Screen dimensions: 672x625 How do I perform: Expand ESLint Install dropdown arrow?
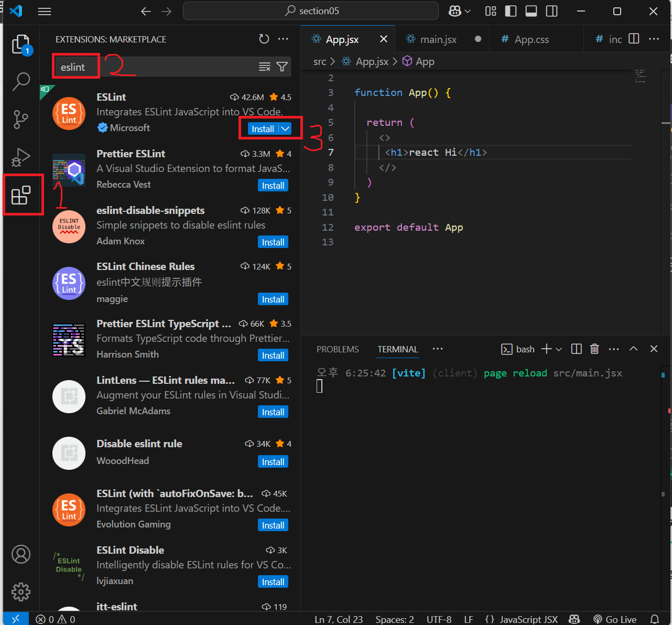285,128
